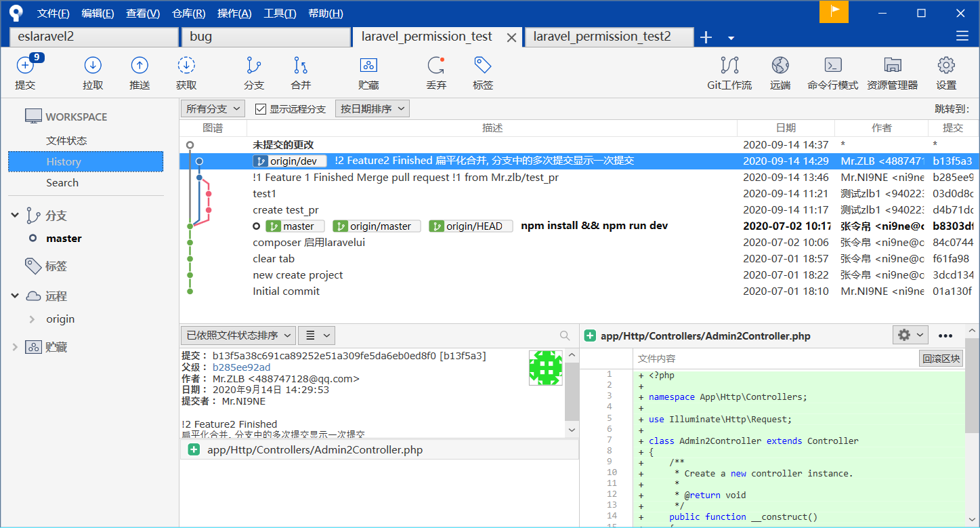
Task: Click the 推送 (Push) toolbar icon
Action: pos(140,66)
